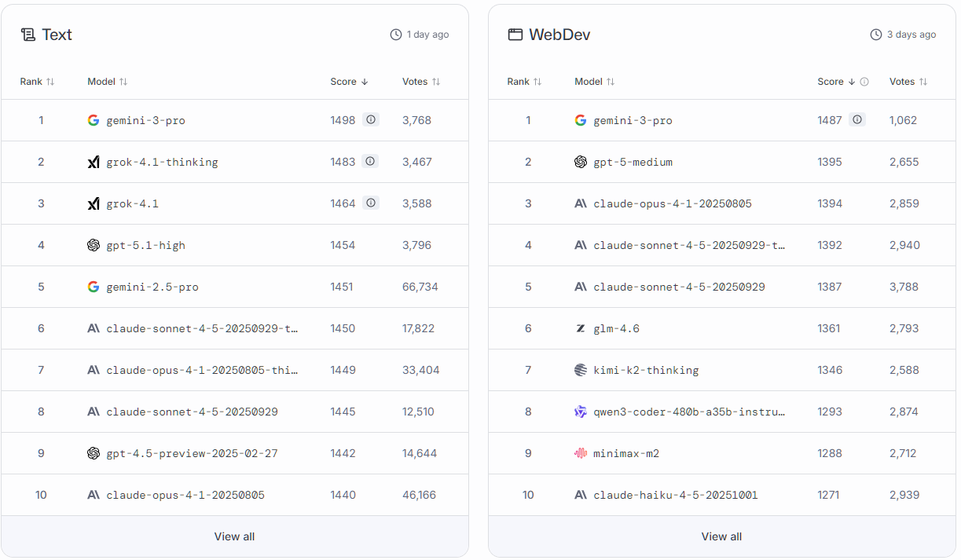Click the OpenAI icon beside gpt-5.1-high
The height and width of the screenshot is (560, 961).
[94, 244]
